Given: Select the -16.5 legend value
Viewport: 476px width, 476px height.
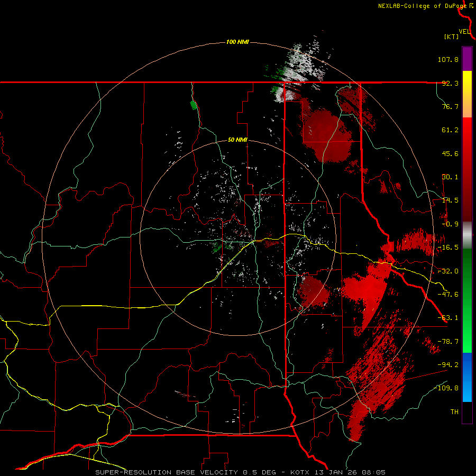Looking at the screenshot, I should 448,248.
